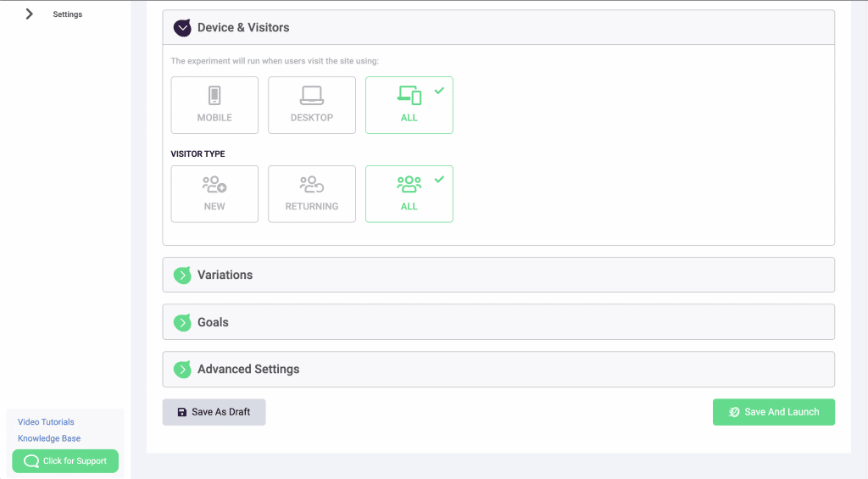Expand the sidebar Settings chevron
Screen dimensions: 868x479
[x=30, y=14]
